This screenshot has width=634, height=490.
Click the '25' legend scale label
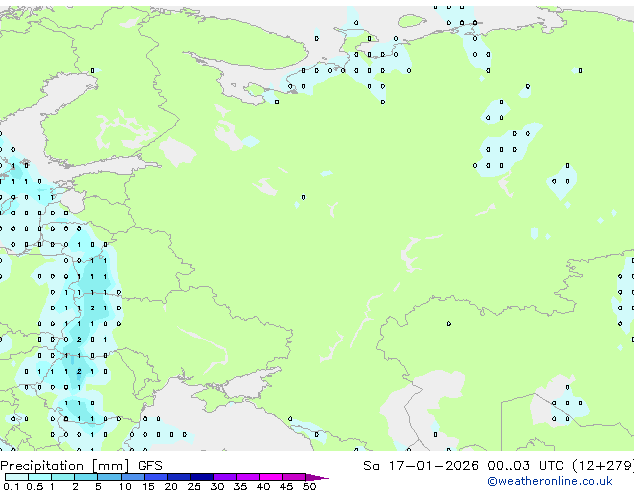point(194,486)
